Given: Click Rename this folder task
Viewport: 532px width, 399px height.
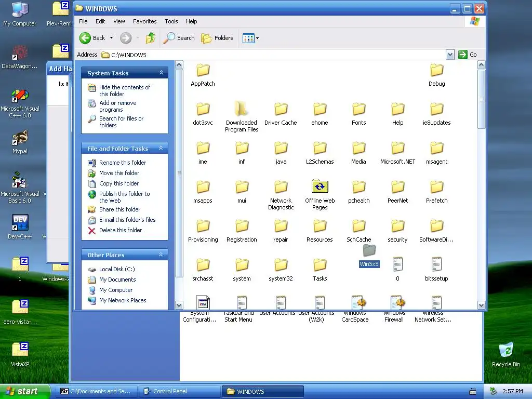Looking at the screenshot, I should tap(123, 163).
